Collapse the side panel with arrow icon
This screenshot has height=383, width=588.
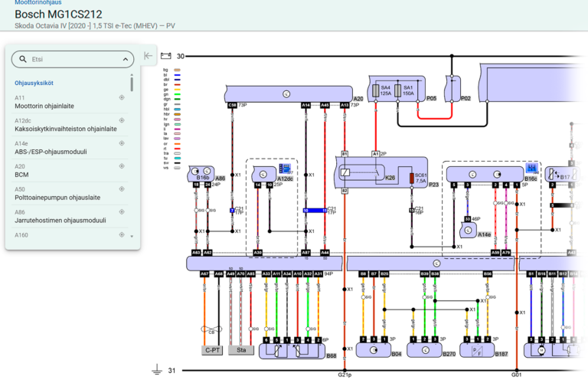pyautogui.click(x=149, y=55)
